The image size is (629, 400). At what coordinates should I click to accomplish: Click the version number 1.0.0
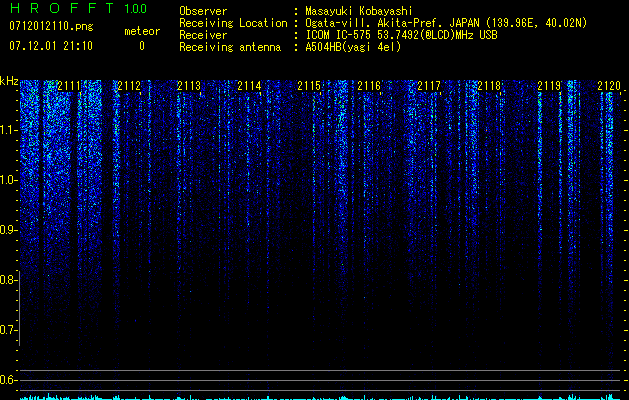(x=136, y=9)
